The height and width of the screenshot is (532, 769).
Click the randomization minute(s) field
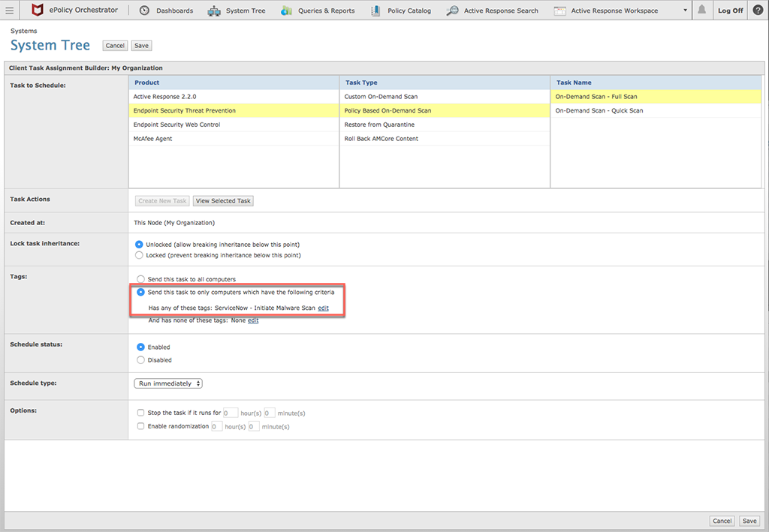[254, 427]
